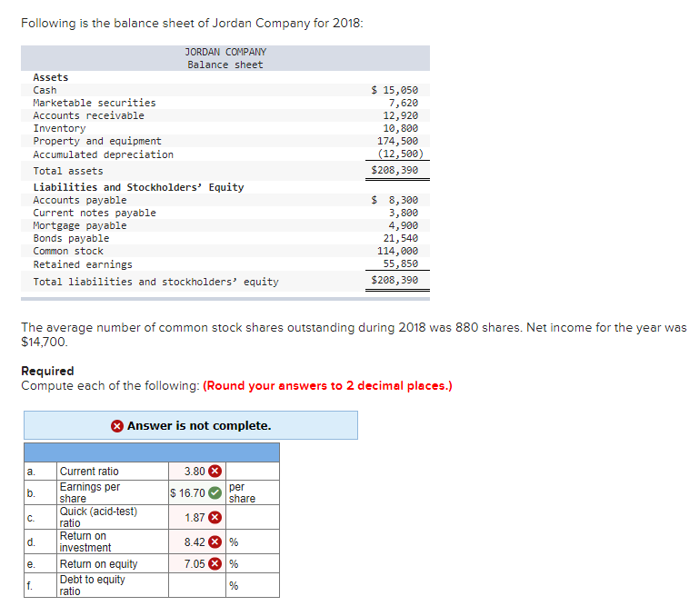This screenshot has width=699, height=616.
Task: Select the Quick ratio answer field 1.87
Action: (197, 517)
